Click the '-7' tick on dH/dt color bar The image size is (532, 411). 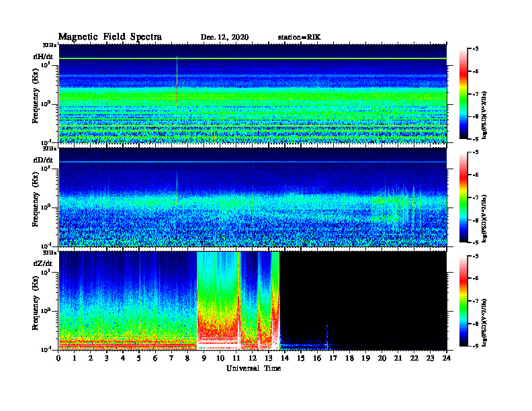tap(476, 94)
